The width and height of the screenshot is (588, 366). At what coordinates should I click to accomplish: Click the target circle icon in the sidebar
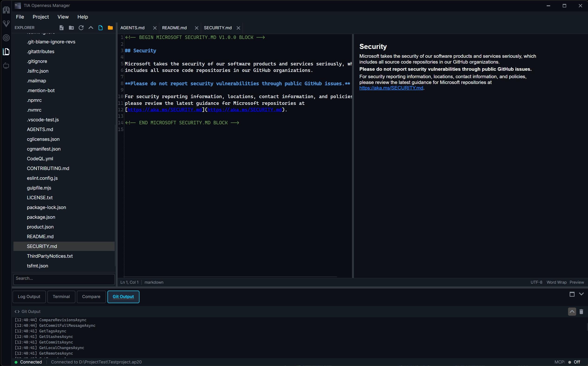tap(6, 38)
